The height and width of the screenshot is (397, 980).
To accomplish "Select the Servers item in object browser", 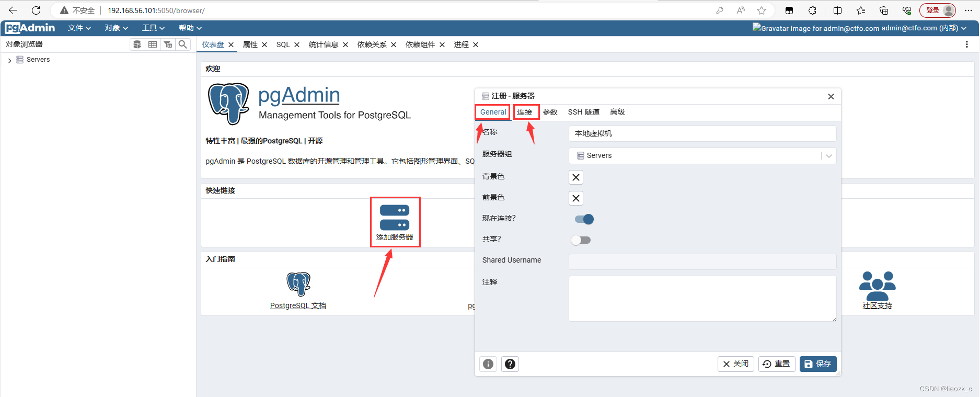I will click(38, 60).
